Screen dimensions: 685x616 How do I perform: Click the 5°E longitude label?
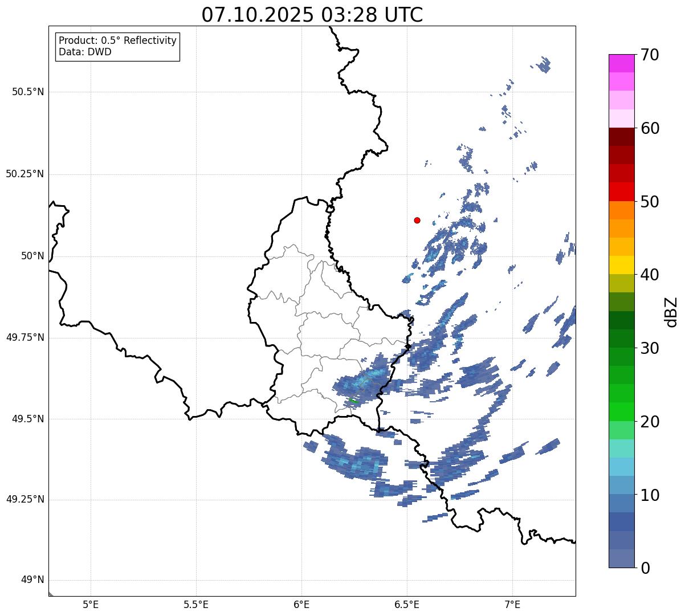[x=91, y=604]
